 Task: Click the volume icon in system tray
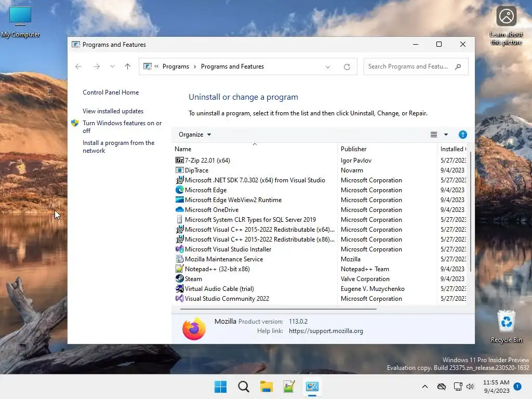coord(470,387)
